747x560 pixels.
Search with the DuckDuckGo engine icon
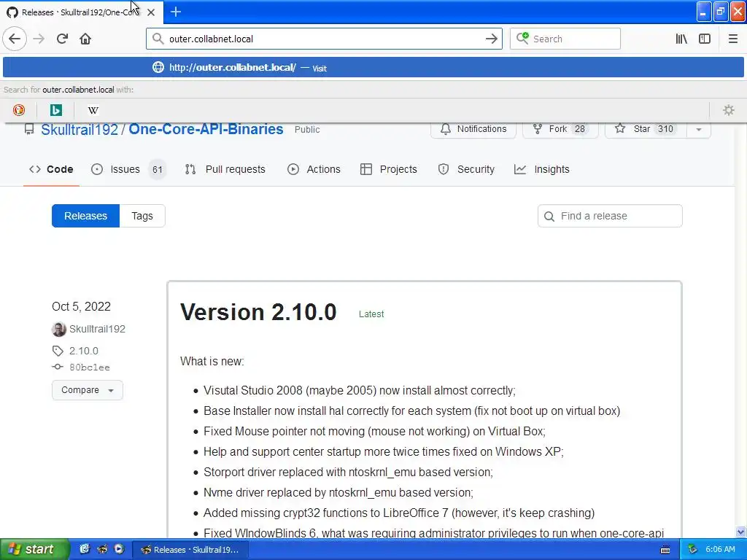click(x=19, y=110)
